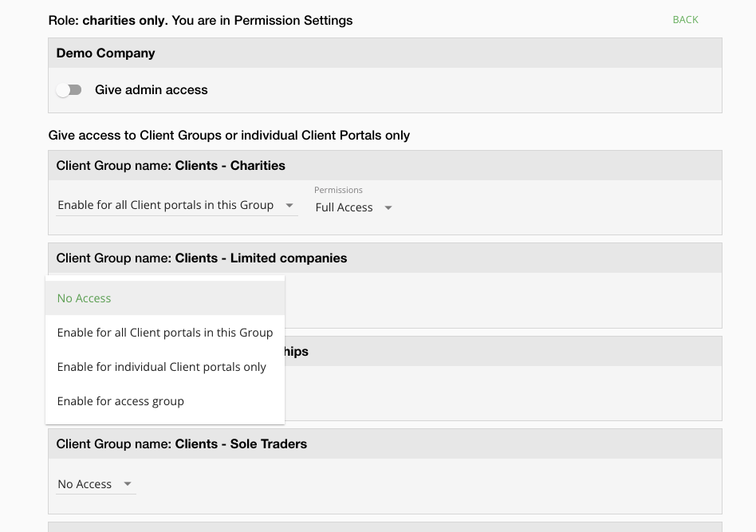Click the Give admin access label text
Image resolution: width=756 pixels, height=532 pixels.
pos(152,90)
